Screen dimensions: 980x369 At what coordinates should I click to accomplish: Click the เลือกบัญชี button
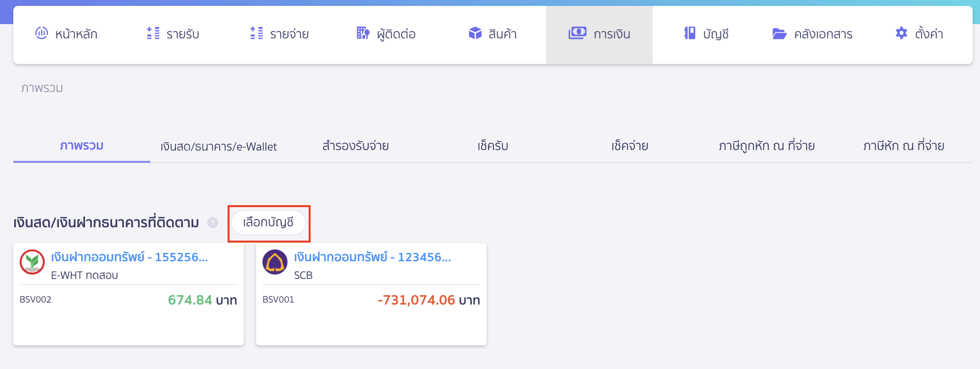click(x=268, y=222)
